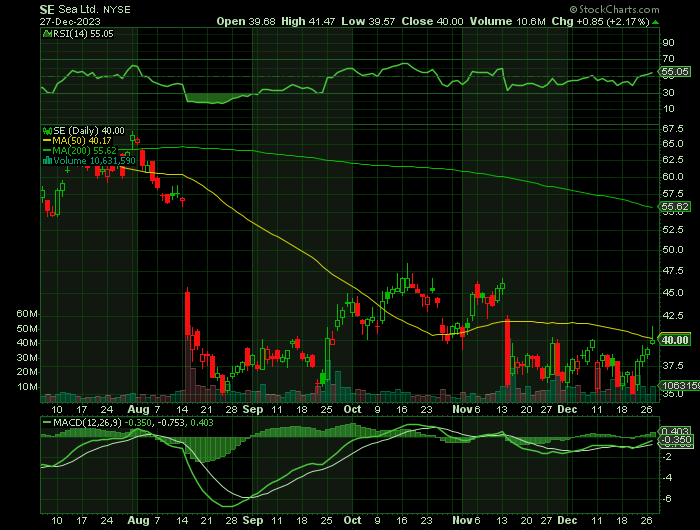Click the volume bars icon in the legend
This screenshot has width=700, height=530.
pos(47,161)
